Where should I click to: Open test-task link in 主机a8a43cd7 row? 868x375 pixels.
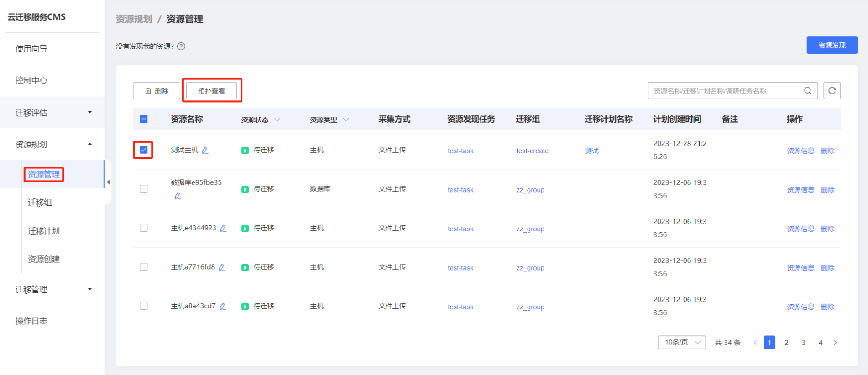pos(460,307)
